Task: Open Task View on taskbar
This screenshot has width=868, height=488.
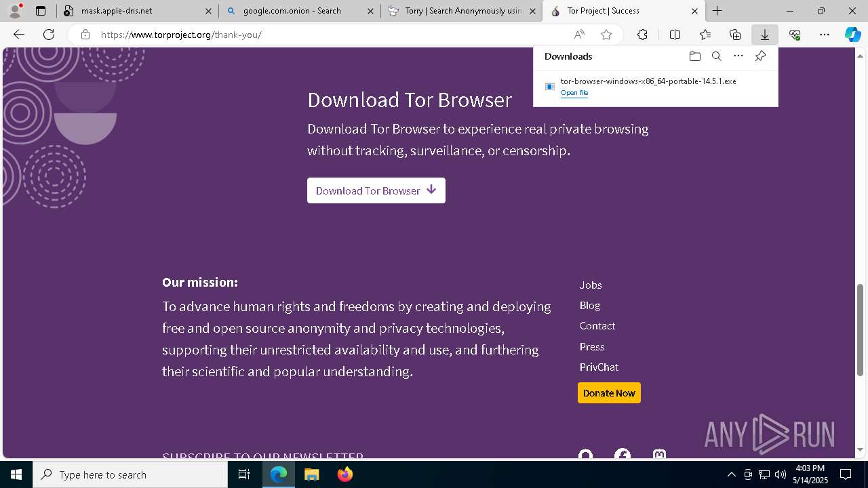Action: (244, 474)
